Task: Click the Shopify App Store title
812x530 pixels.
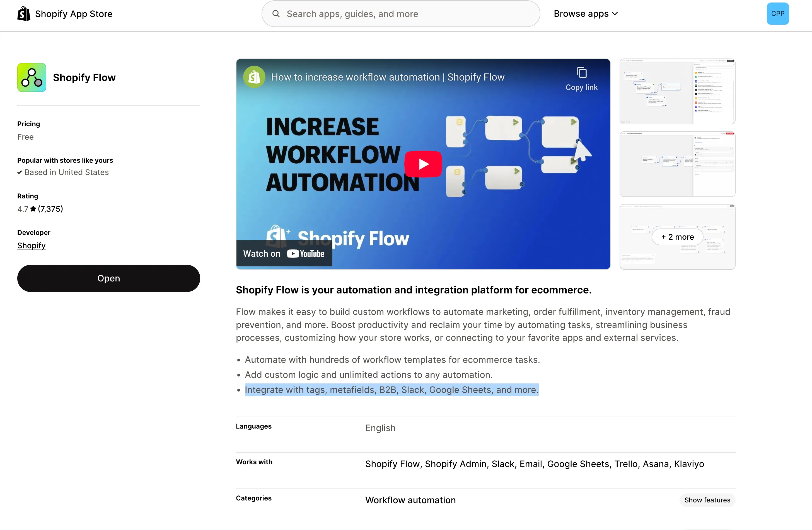Action: 74,14
